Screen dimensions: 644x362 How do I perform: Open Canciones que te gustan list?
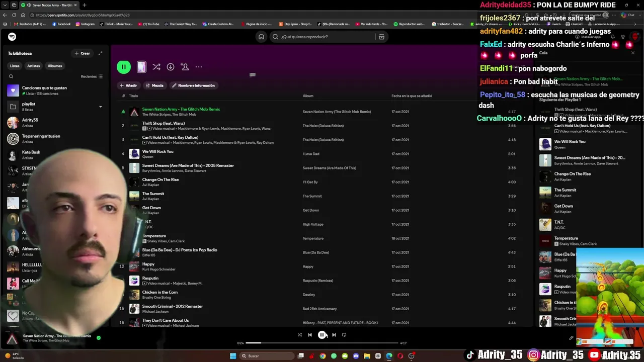[x=55, y=90]
